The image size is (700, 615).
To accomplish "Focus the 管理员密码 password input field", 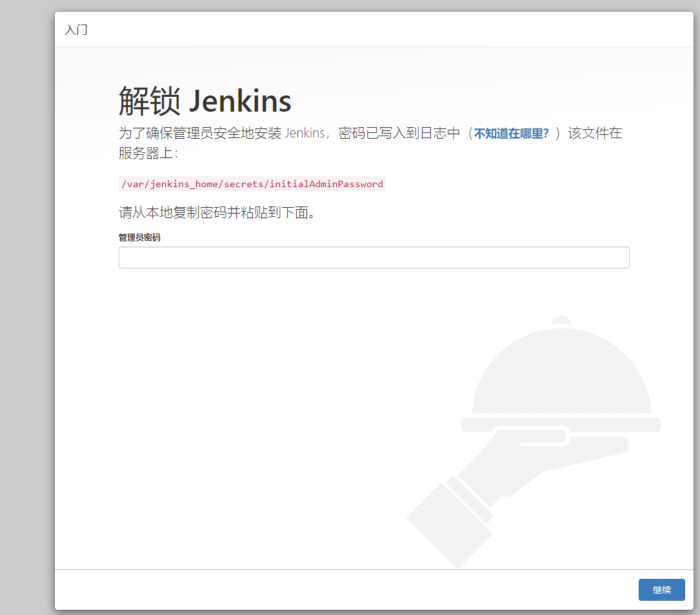I will [x=374, y=257].
